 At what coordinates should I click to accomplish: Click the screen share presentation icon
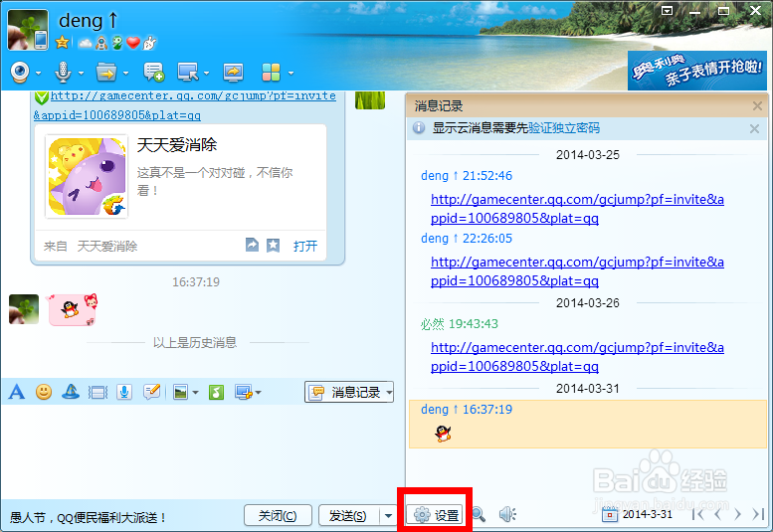233,73
